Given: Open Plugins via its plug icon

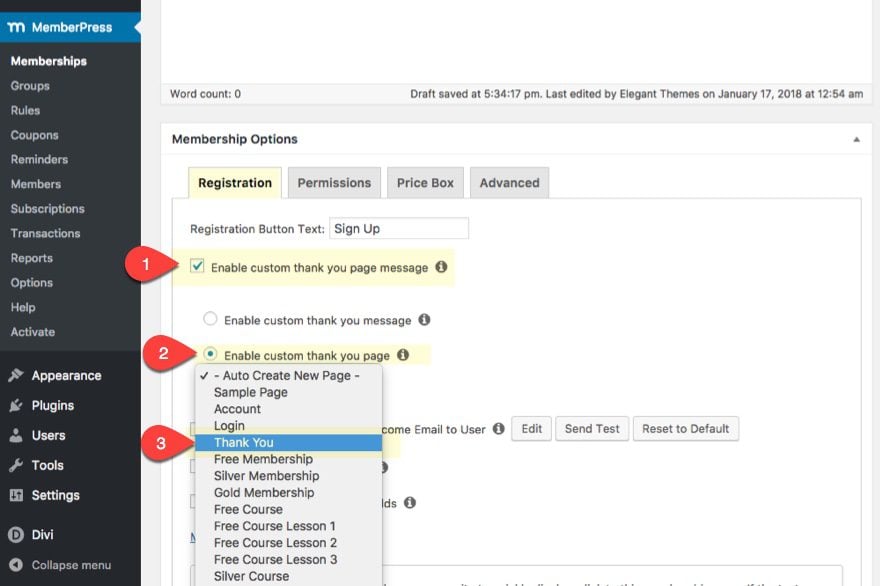Looking at the screenshot, I should 16,406.
